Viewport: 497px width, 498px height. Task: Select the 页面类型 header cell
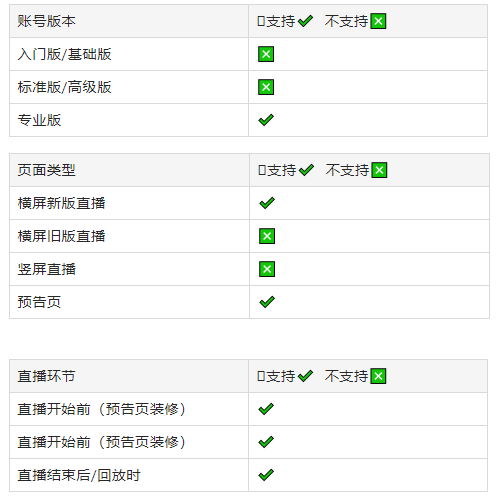pyautogui.click(x=129, y=170)
